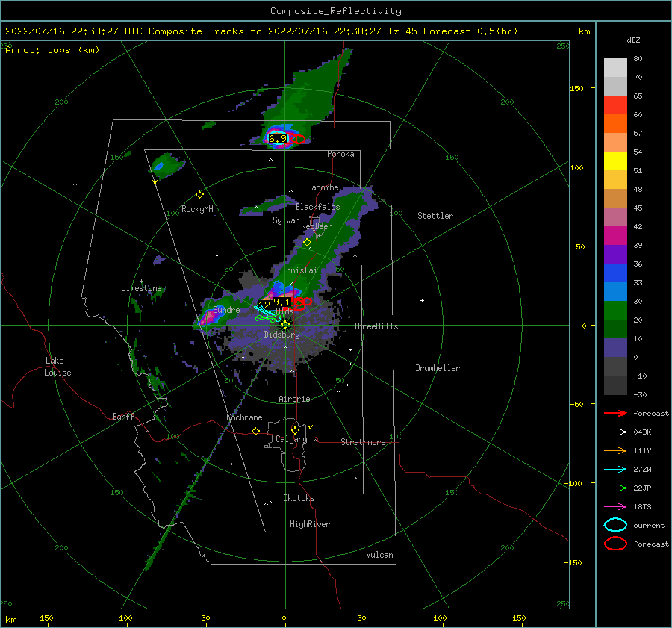Click the Lacombe city label
672x628 pixels.
(x=323, y=187)
